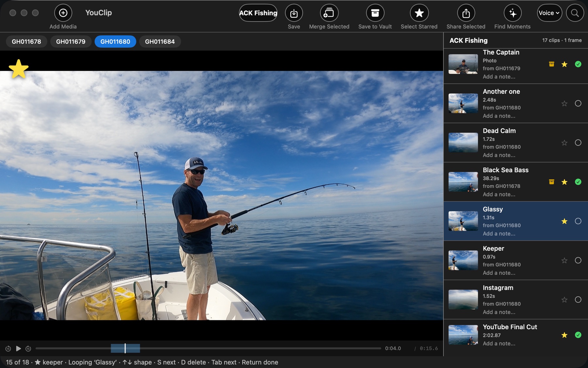Open the Voice dropdown
This screenshot has height=368, width=588.
coord(549,13)
